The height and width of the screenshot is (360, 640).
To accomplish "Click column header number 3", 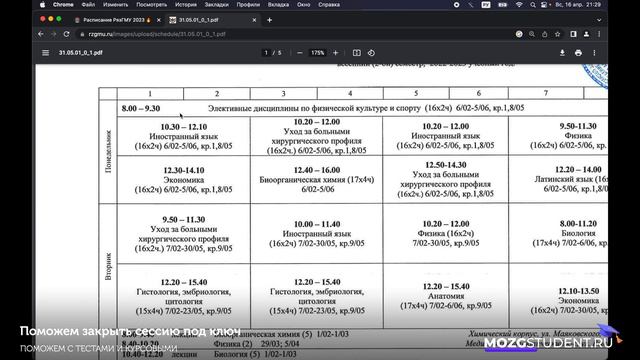I will tap(284, 94).
